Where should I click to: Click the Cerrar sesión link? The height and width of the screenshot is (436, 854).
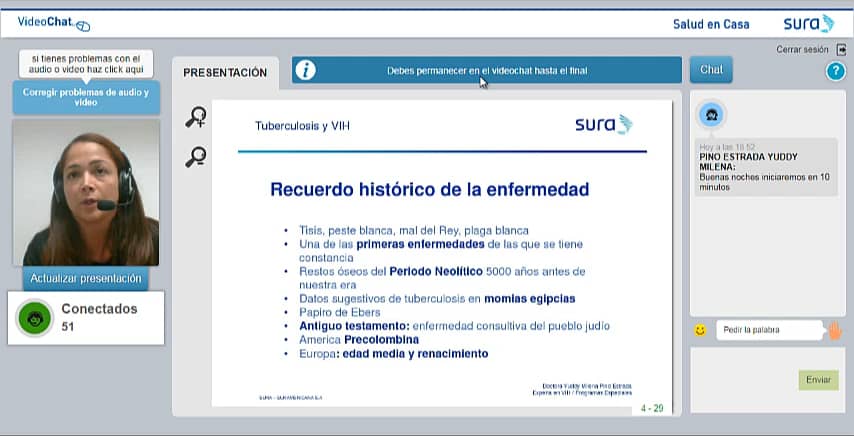pyautogui.click(x=802, y=50)
